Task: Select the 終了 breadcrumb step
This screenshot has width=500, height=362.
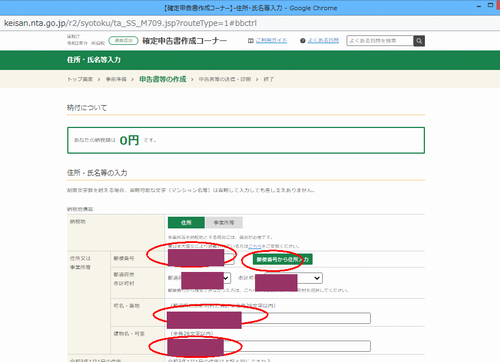Action: tap(269, 79)
